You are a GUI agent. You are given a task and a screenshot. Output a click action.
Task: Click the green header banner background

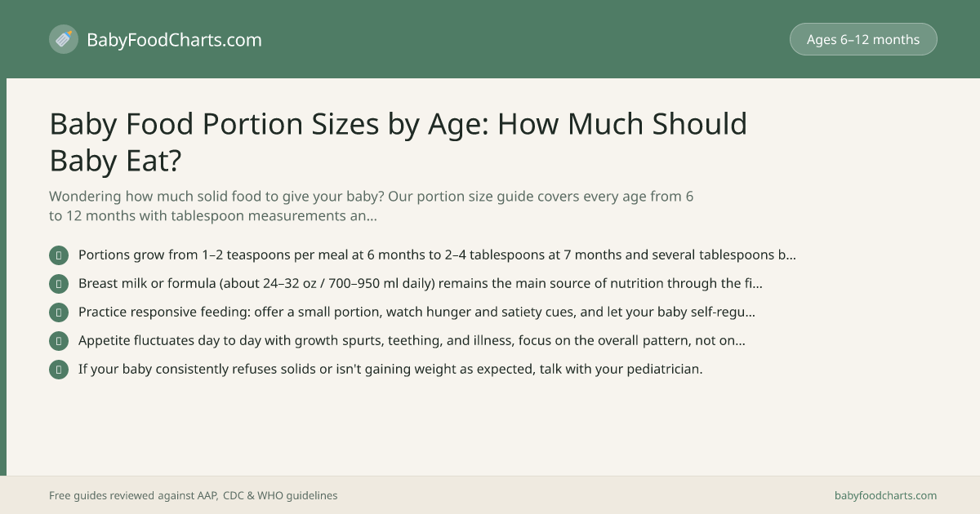(x=490, y=39)
